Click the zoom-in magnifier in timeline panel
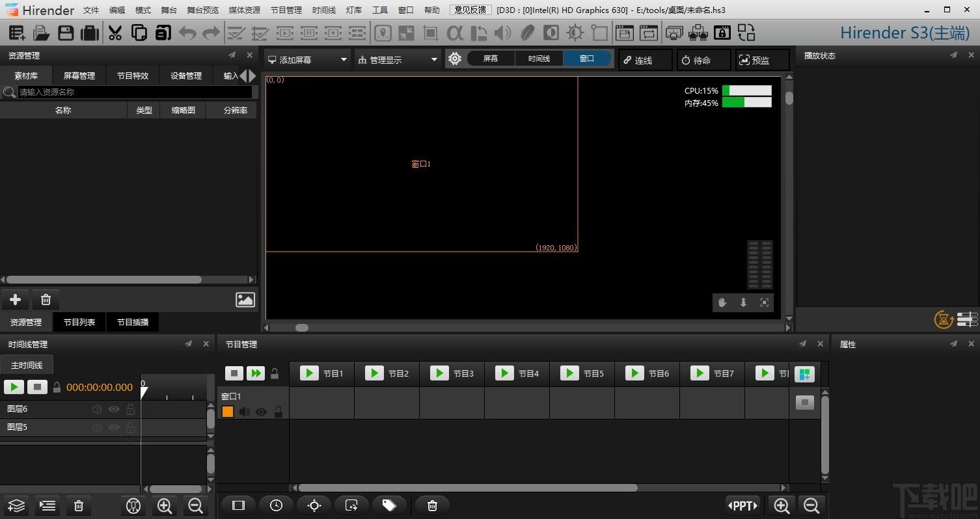 (165, 505)
